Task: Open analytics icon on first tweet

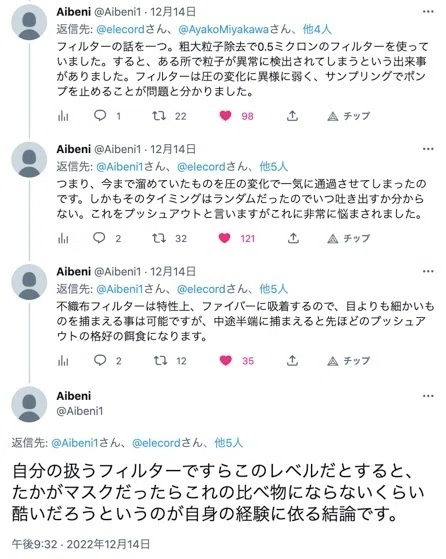Action: 63,116
